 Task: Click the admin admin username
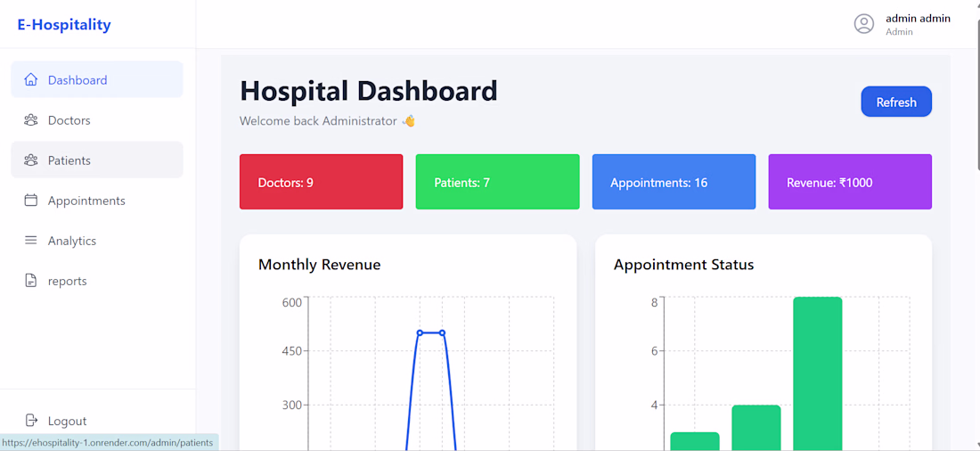(918, 19)
